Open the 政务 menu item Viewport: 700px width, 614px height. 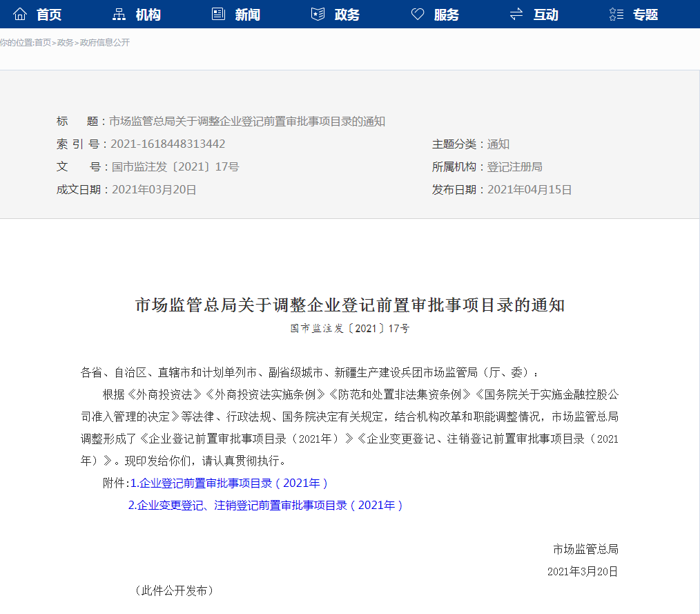[x=347, y=15]
